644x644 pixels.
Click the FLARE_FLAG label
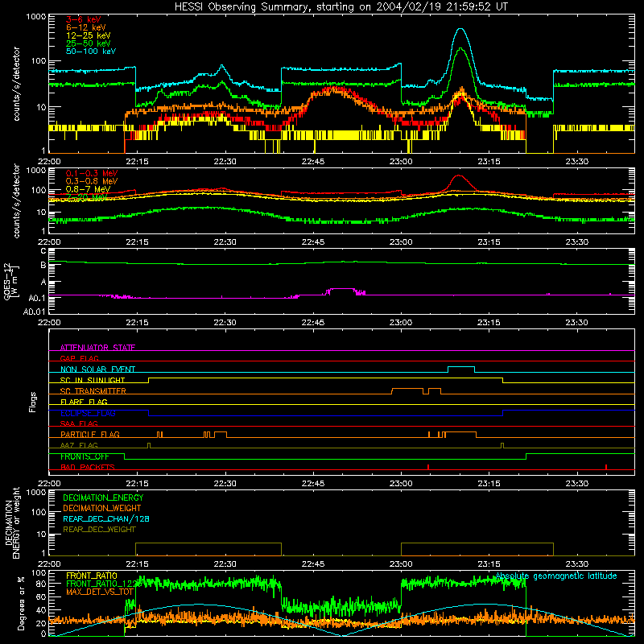(x=84, y=402)
